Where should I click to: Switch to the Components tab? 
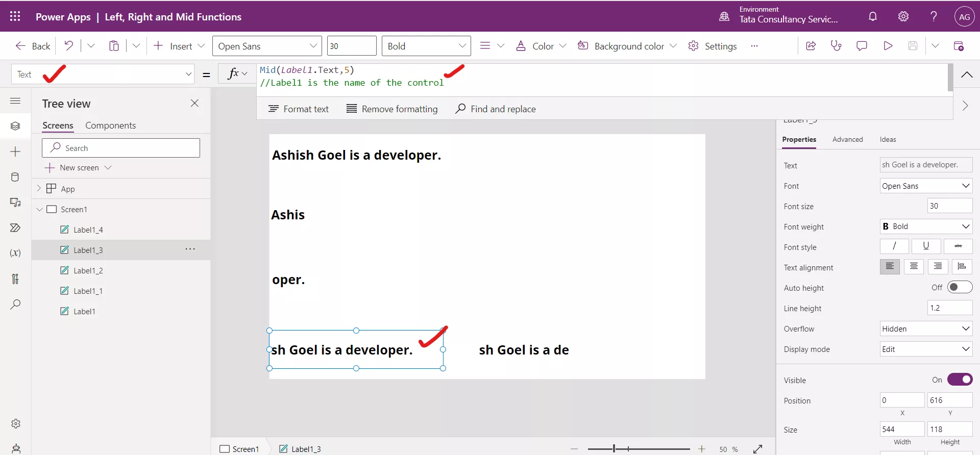(110, 125)
